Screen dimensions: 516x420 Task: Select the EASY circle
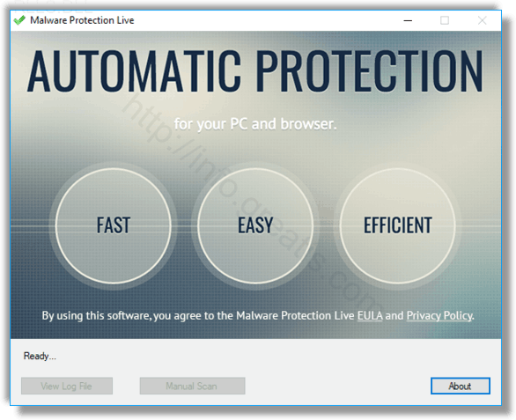(255, 225)
